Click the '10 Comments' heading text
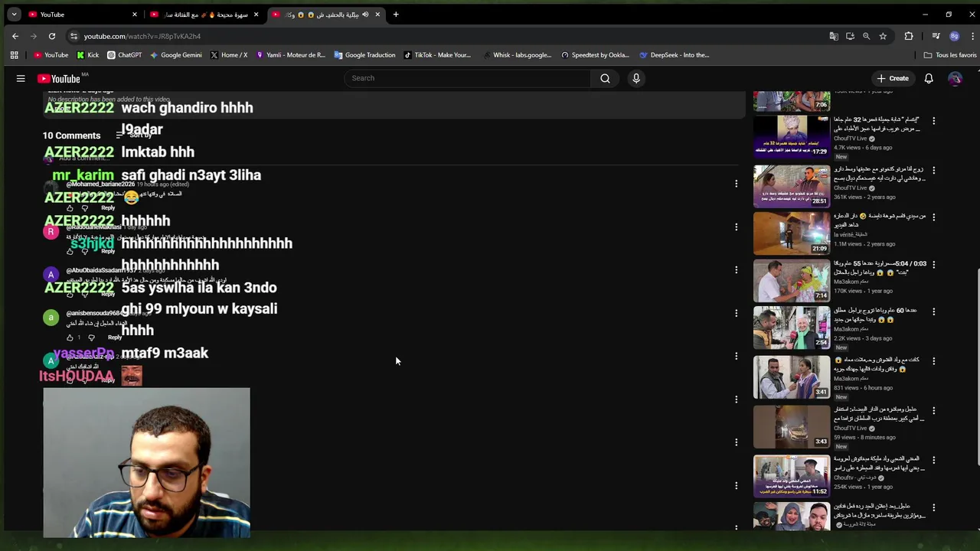The image size is (980, 551). [x=71, y=135]
